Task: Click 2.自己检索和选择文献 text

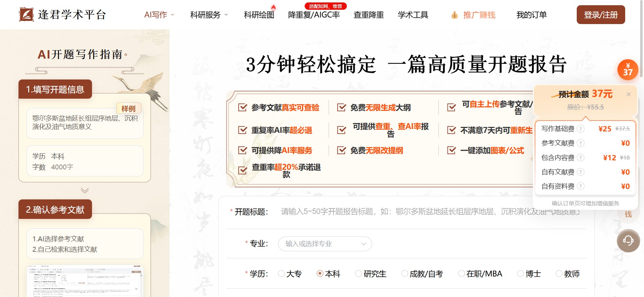Action: (64, 249)
